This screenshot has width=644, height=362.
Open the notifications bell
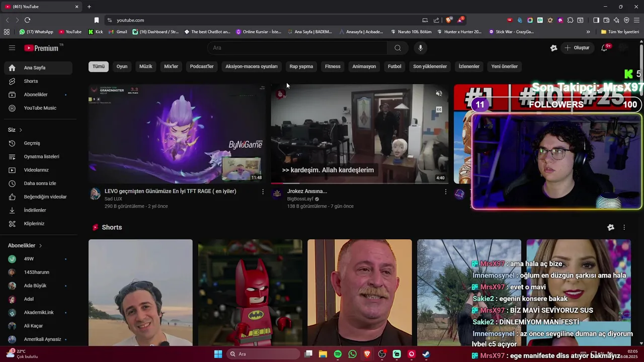[x=604, y=48]
